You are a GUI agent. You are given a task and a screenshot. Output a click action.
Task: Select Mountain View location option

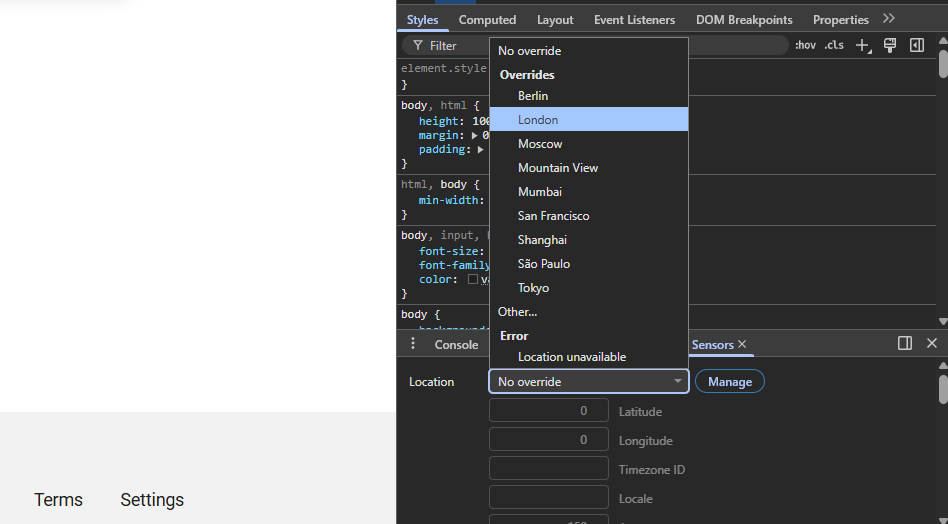(x=588, y=167)
